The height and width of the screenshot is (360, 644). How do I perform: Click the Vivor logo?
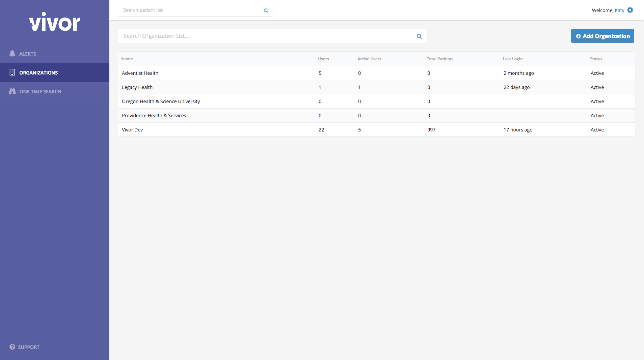[x=55, y=22]
